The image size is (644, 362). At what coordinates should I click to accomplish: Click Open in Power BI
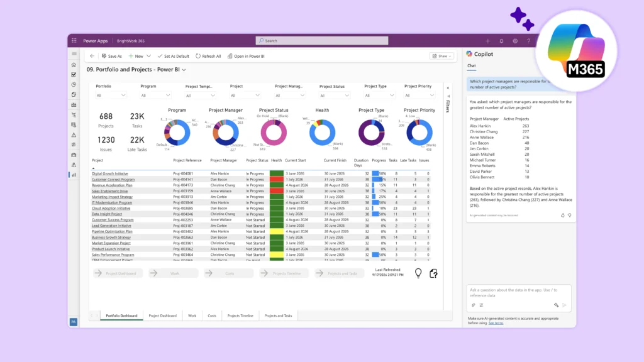pyautogui.click(x=246, y=56)
